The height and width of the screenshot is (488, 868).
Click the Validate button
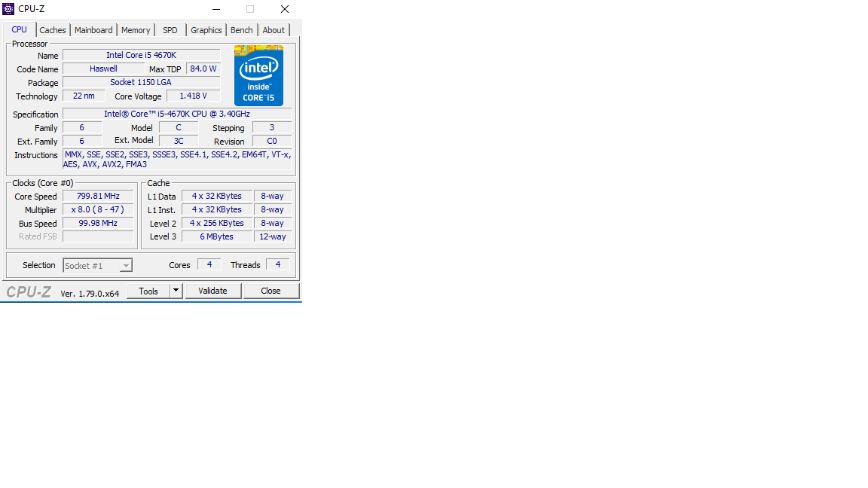click(x=213, y=291)
